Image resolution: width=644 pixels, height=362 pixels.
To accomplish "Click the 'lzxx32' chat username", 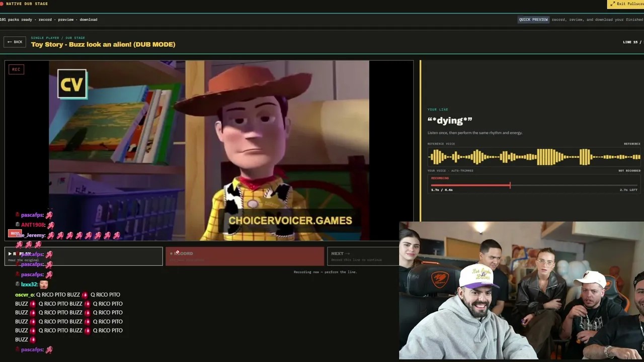I will (x=29, y=285).
